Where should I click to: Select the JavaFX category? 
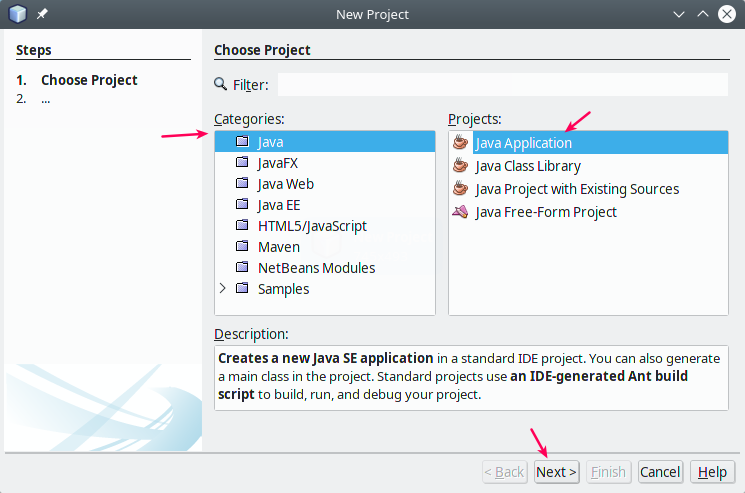pos(278,163)
